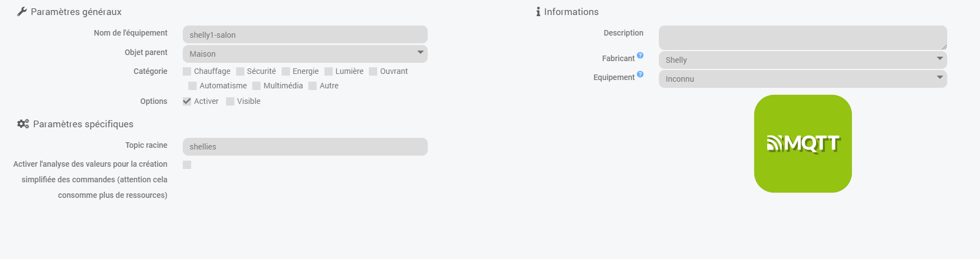Image resolution: width=980 pixels, height=259 pixels.
Task: Tick the Sécurité category checkbox
Action: (240, 72)
